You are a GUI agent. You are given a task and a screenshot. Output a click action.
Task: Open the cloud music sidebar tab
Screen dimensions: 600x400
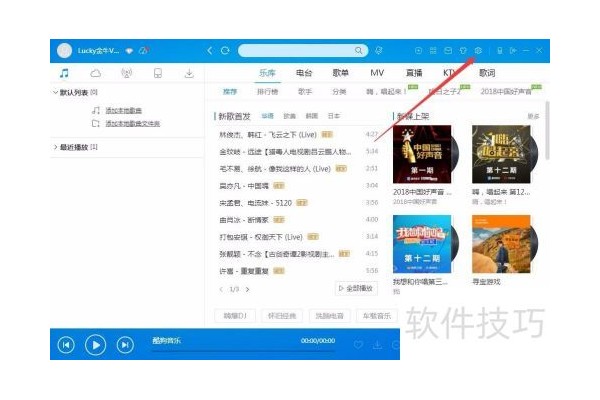(95, 73)
